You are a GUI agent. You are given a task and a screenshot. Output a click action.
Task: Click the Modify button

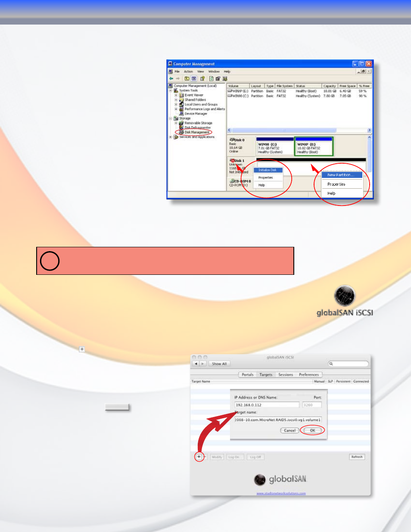pyautogui.click(x=217, y=457)
